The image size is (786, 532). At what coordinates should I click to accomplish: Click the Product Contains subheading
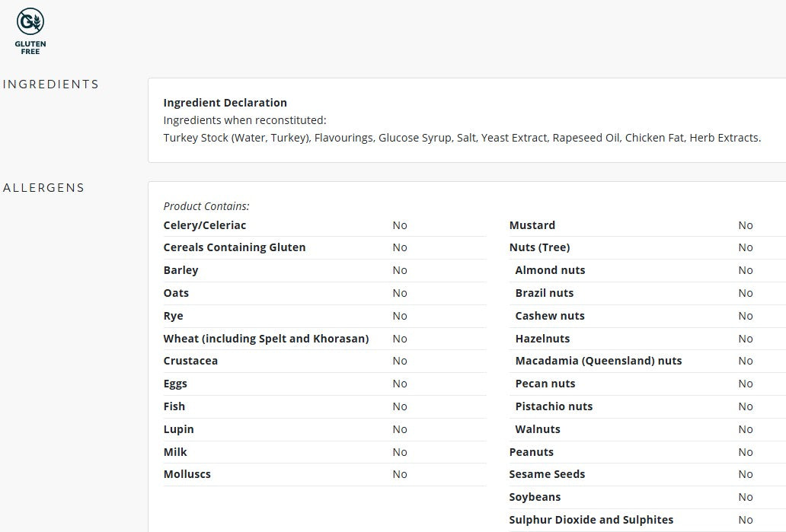(x=206, y=206)
